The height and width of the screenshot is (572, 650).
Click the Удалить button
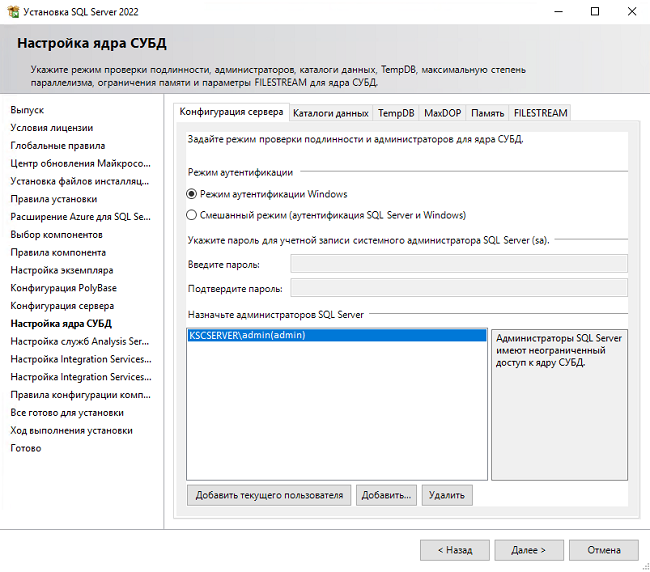[447, 495]
